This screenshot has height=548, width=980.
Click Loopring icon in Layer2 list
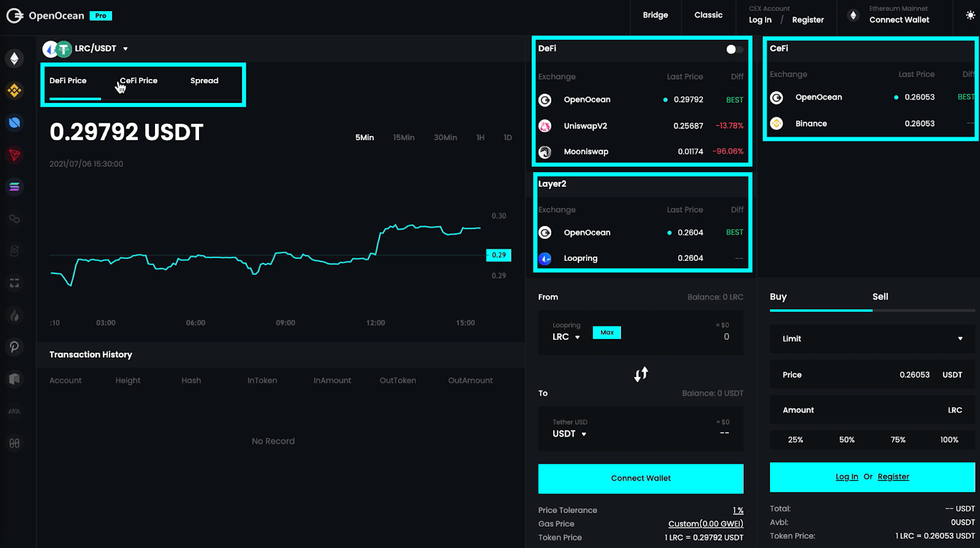[545, 258]
